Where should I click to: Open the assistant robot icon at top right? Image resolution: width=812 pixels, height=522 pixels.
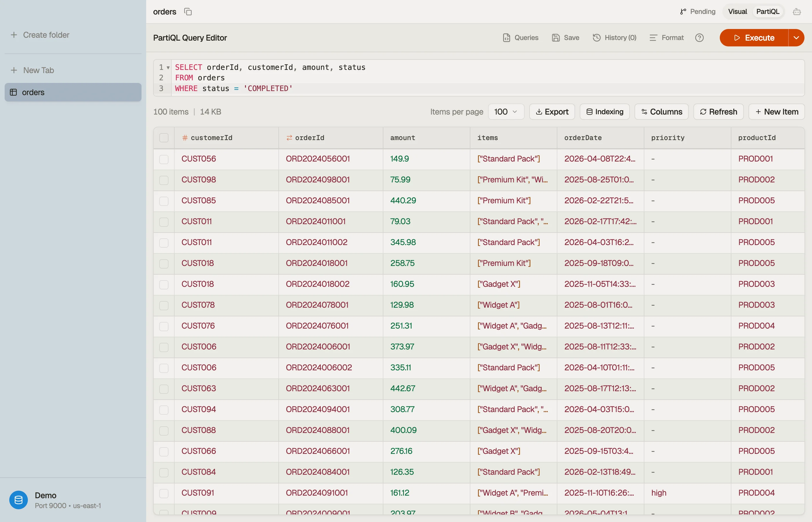pyautogui.click(x=797, y=12)
